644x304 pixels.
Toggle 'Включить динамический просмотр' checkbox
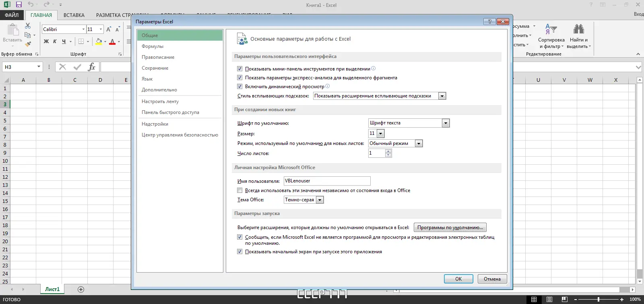(240, 87)
